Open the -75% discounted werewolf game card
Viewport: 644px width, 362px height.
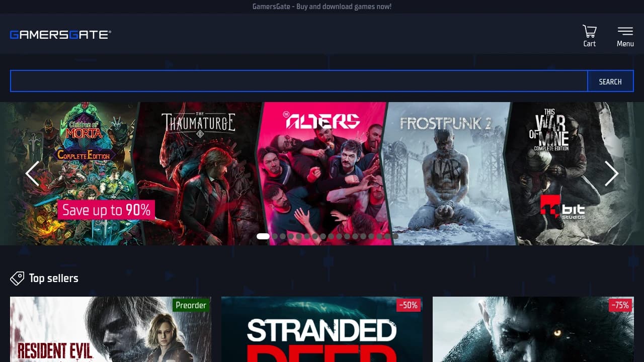pos(533,329)
